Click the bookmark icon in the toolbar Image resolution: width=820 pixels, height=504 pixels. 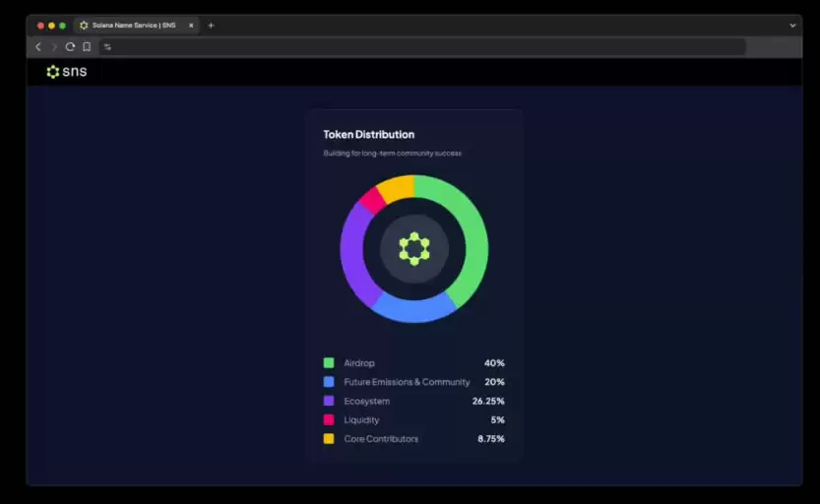pyautogui.click(x=87, y=46)
